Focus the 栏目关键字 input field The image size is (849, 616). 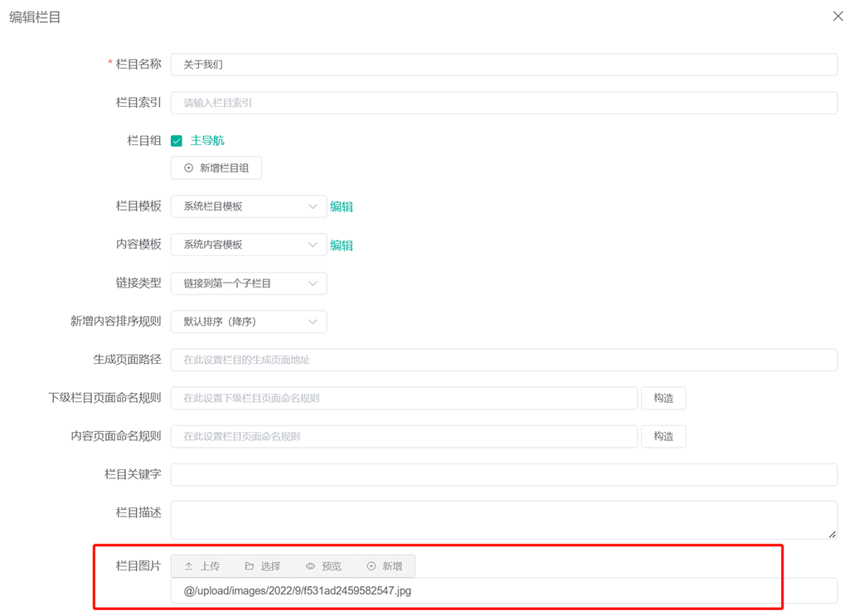pyautogui.click(x=503, y=474)
